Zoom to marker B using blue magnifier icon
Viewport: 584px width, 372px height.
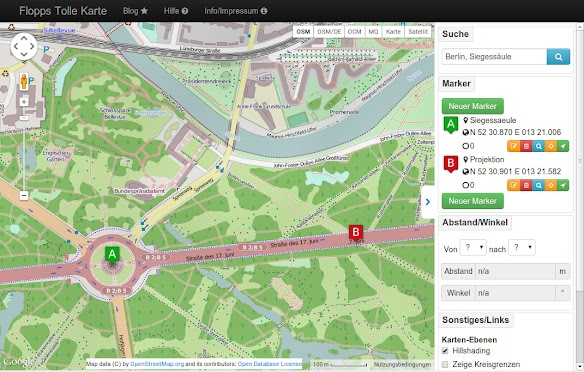tap(538, 185)
